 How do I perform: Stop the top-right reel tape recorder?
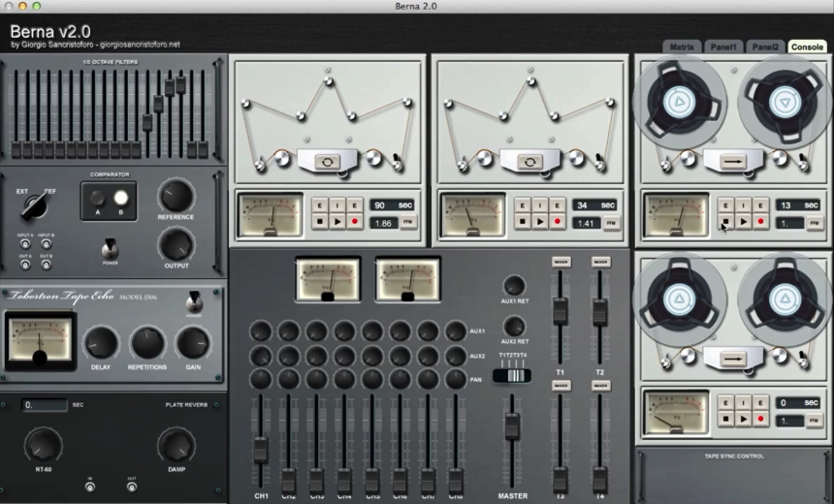(x=725, y=223)
